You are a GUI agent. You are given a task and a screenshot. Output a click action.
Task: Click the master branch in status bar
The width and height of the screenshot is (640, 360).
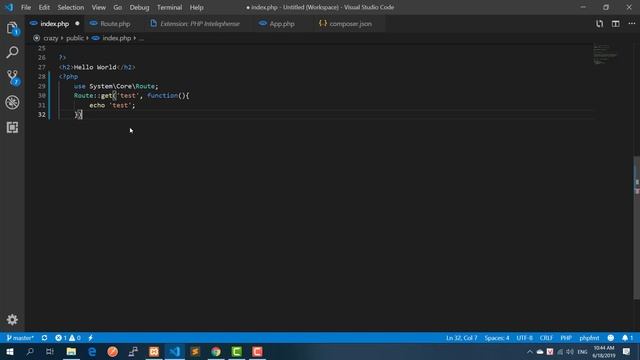point(20,338)
